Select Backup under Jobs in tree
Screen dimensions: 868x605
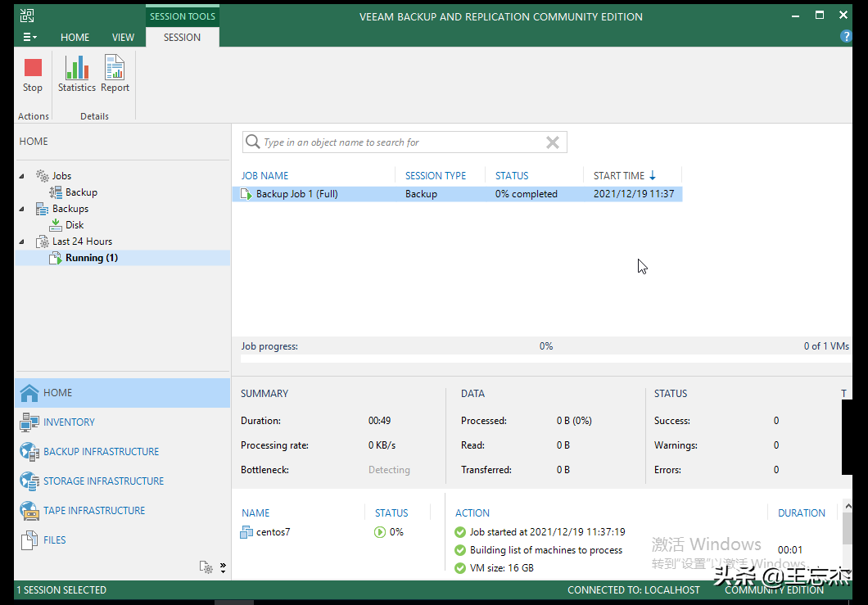pyautogui.click(x=81, y=192)
